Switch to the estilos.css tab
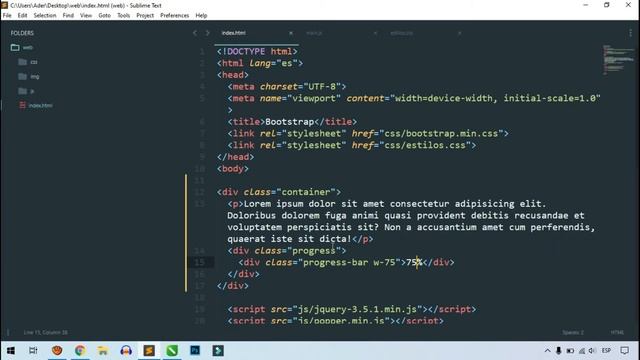This screenshot has height=360, width=640. (x=402, y=33)
